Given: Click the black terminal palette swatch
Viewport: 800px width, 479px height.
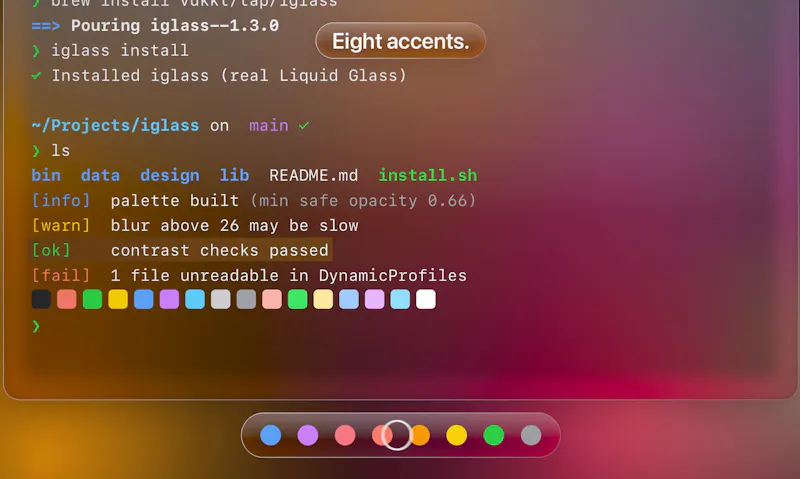Looking at the screenshot, I should 41,299.
